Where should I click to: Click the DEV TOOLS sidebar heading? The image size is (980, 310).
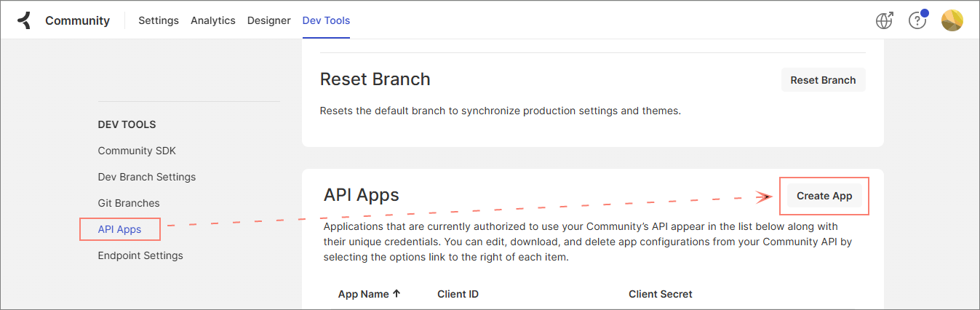tap(127, 124)
